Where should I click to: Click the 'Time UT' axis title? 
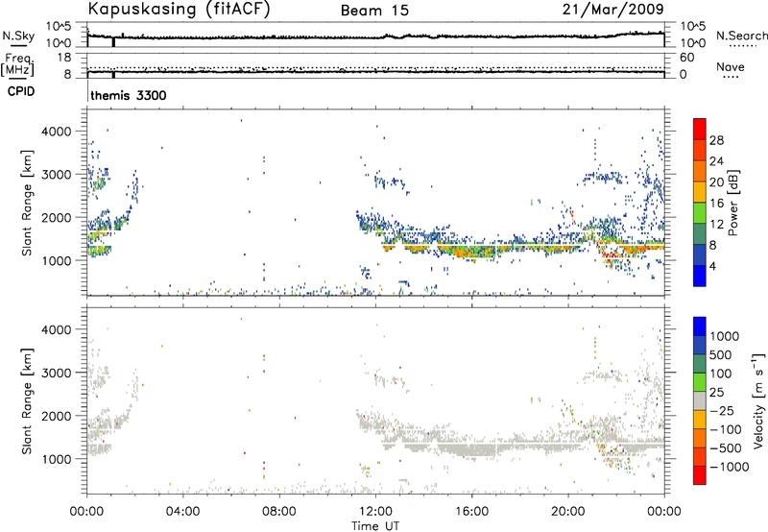pos(375,526)
